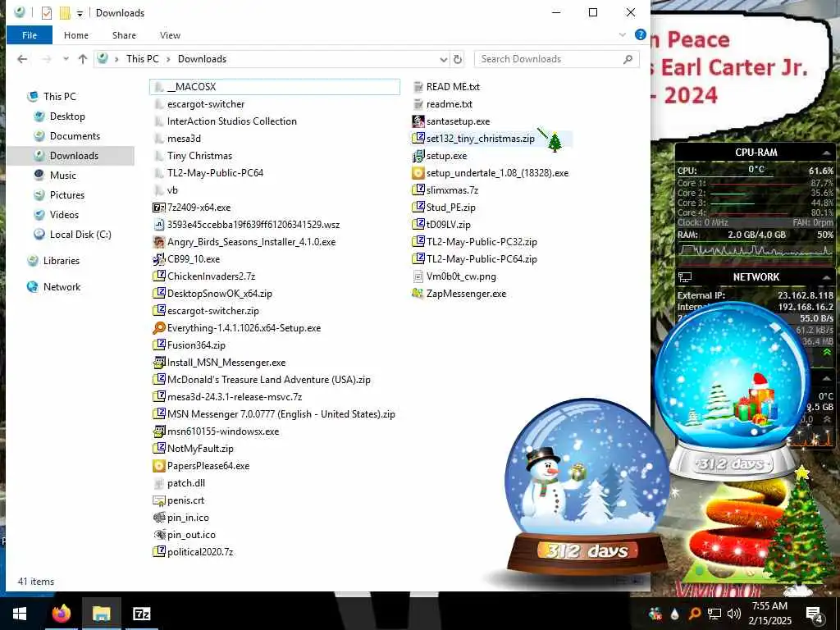Select the __MACOSX folder
Viewport: 840px width, 630px height.
click(274, 87)
